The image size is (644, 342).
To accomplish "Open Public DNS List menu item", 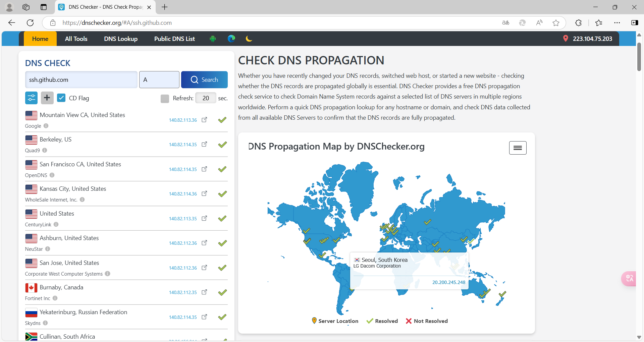I will 174,39.
